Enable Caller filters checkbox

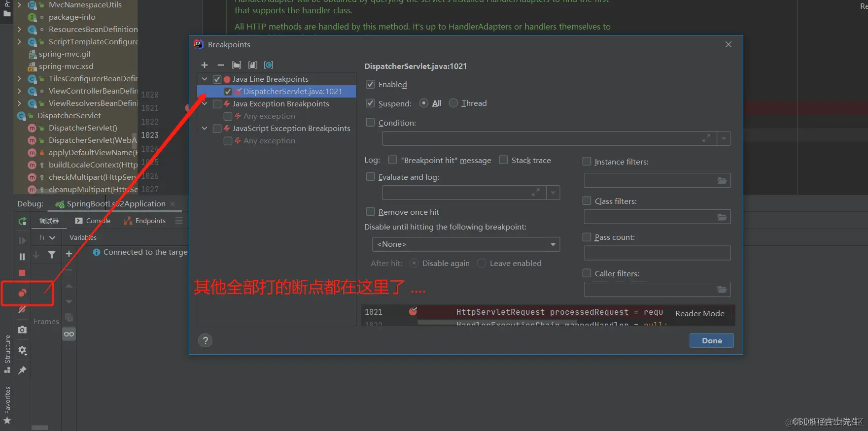pos(587,273)
